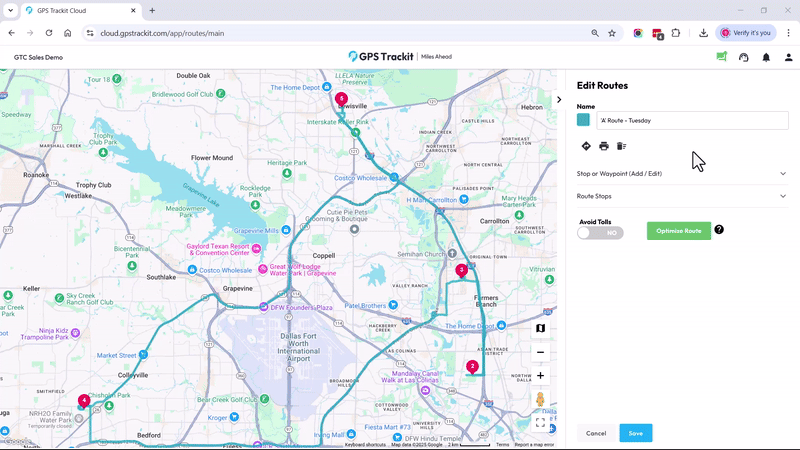Screen dimensions: 800x450
Task: Click route stop marker 4 near Chisholm Park
Action: (84, 401)
